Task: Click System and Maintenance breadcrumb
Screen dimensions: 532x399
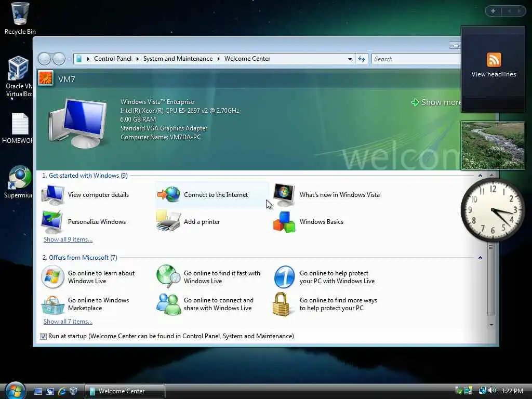Action: pyautogui.click(x=178, y=59)
